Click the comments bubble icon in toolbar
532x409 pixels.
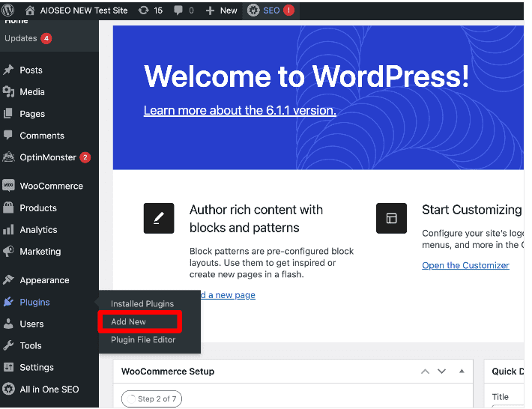(178, 10)
